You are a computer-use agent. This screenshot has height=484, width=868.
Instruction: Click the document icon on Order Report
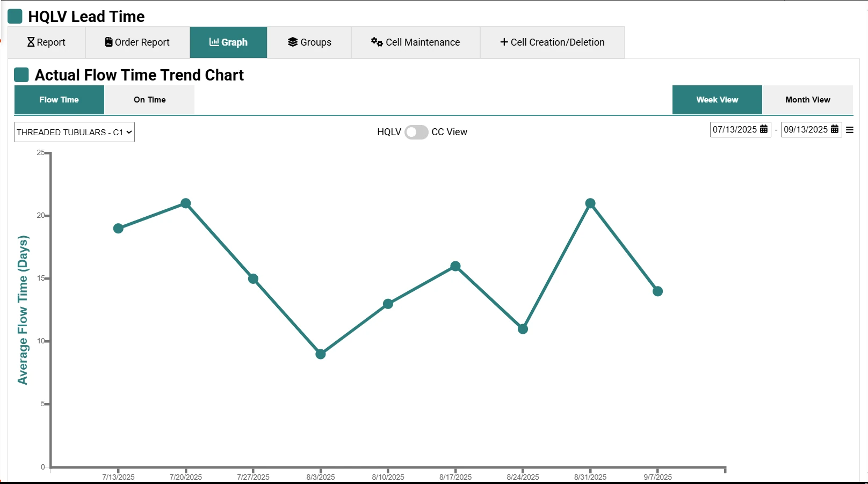click(x=108, y=42)
